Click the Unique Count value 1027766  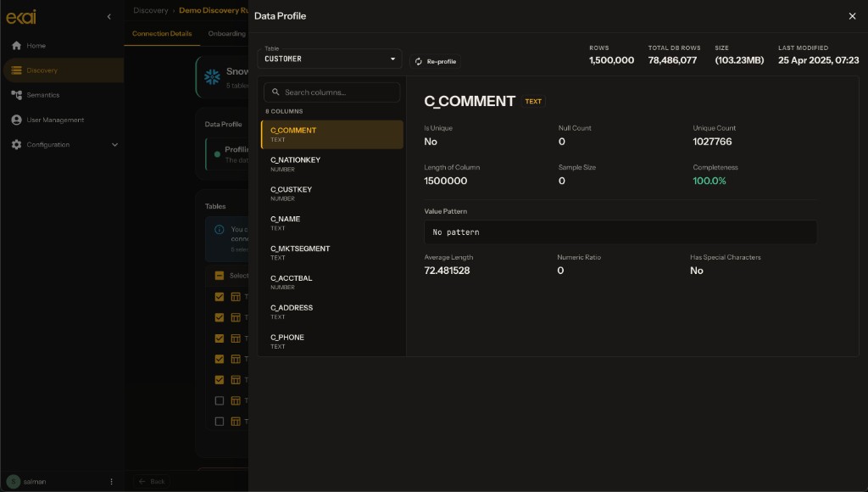tap(712, 142)
